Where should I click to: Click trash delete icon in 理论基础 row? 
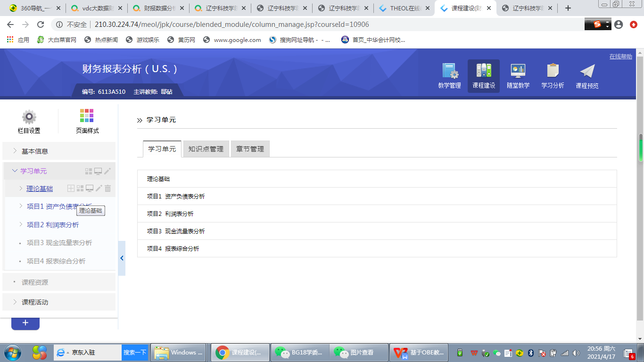point(107,189)
